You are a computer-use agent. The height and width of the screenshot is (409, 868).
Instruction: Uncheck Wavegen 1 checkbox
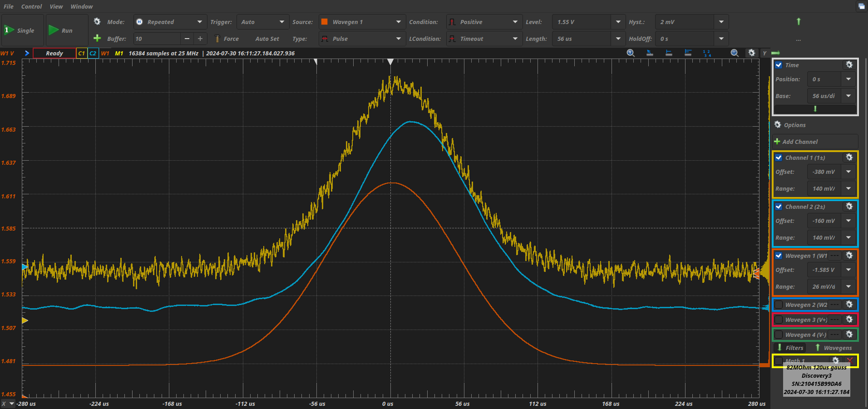point(779,256)
